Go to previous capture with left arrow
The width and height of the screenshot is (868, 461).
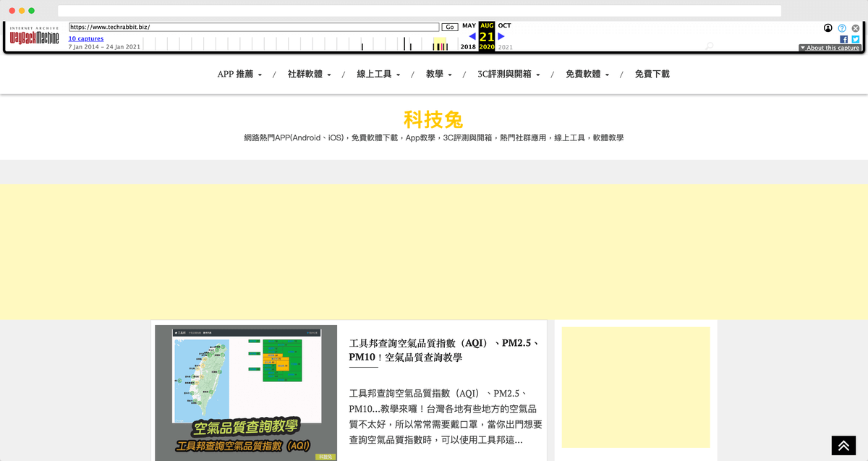pos(472,36)
